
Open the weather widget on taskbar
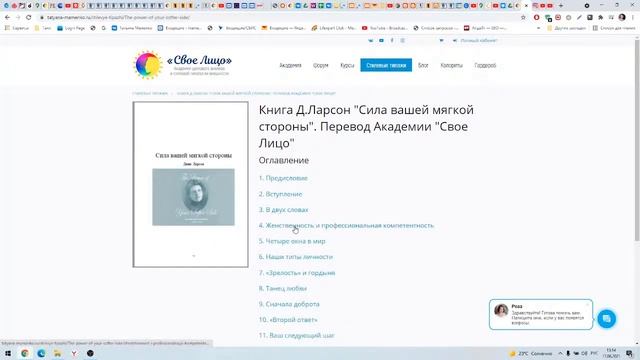coord(531,353)
